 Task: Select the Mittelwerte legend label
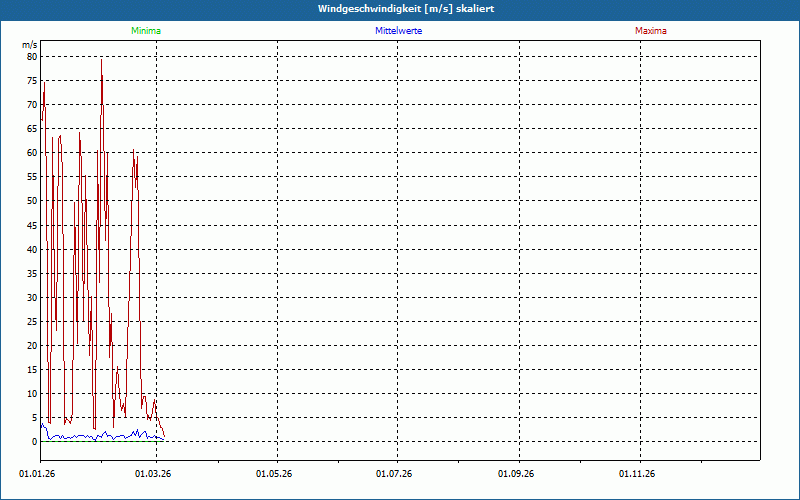(x=398, y=31)
